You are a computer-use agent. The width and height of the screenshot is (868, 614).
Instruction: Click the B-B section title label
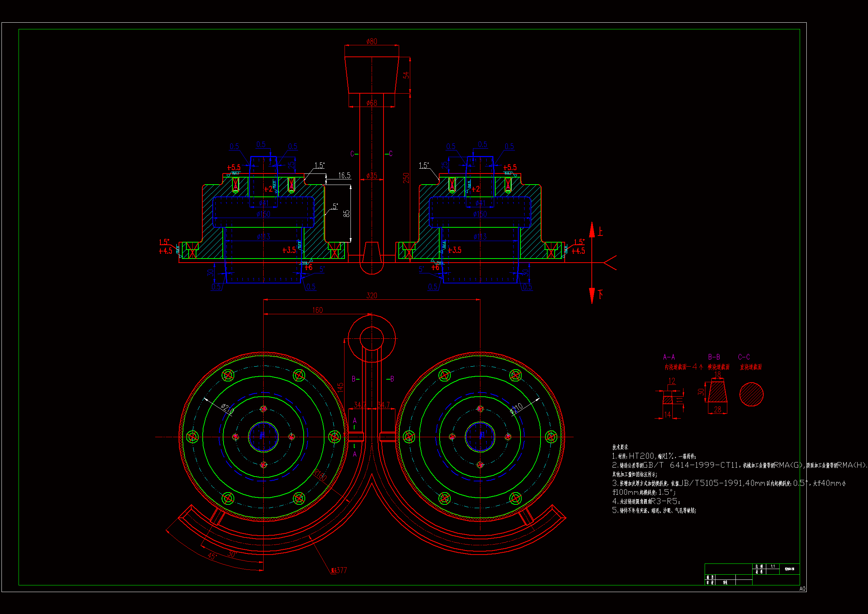click(x=714, y=357)
